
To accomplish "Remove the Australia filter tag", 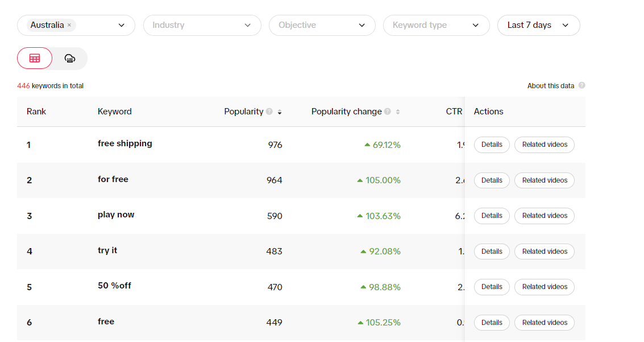I will coord(69,25).
